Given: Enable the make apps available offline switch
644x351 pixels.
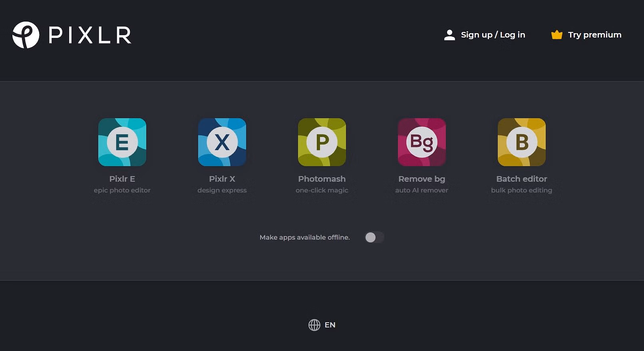Looking at the screenshot, I should pos(374,238).
